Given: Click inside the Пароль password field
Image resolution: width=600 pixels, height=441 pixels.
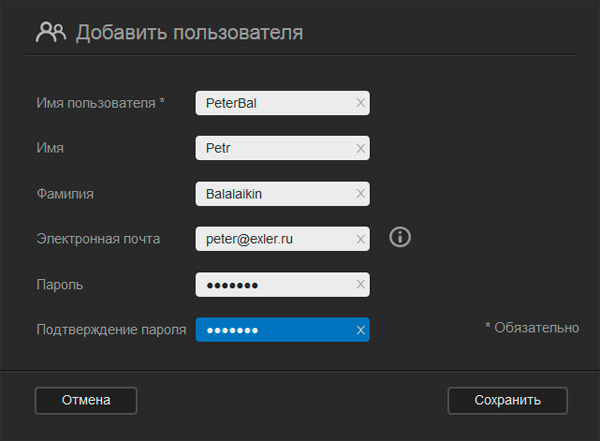Looking at the screenshot, I should click(272, 285).
